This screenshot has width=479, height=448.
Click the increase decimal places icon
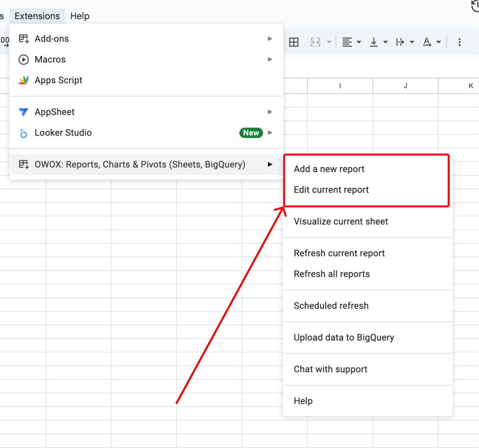[5, 42]
